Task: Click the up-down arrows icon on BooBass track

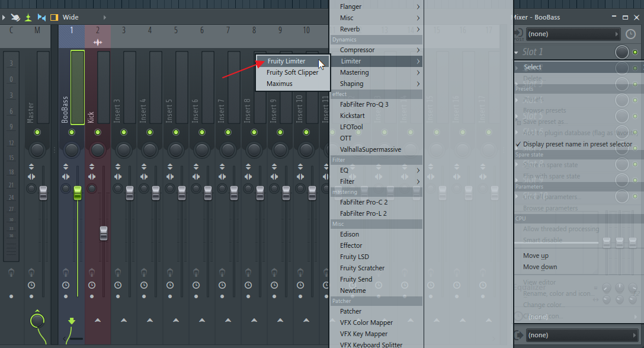Action: click(66, 167)
